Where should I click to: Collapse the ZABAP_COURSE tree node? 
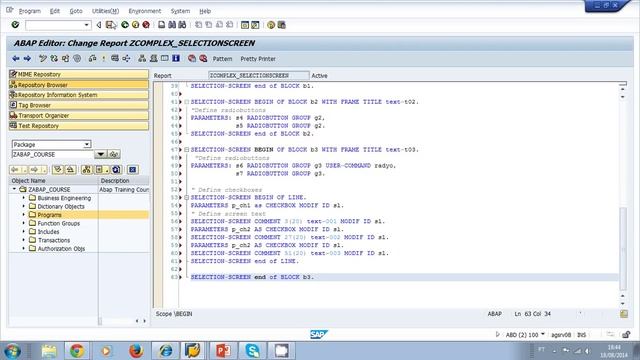click(14, 189)
